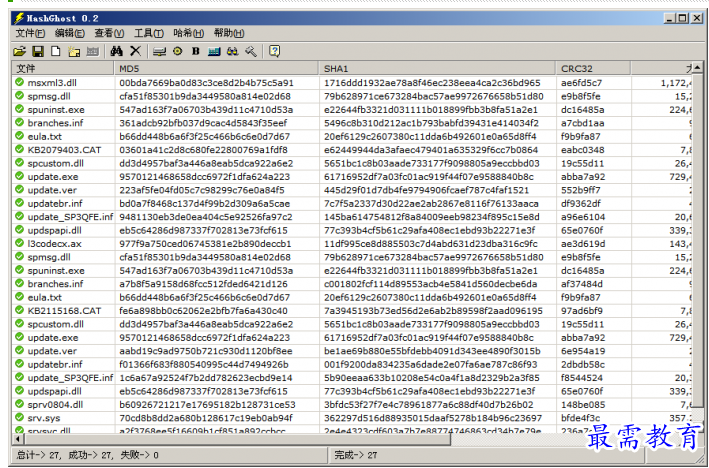Open the 文件(F) menu
Viewport: 709px width, 468px height.
point(31,33)
